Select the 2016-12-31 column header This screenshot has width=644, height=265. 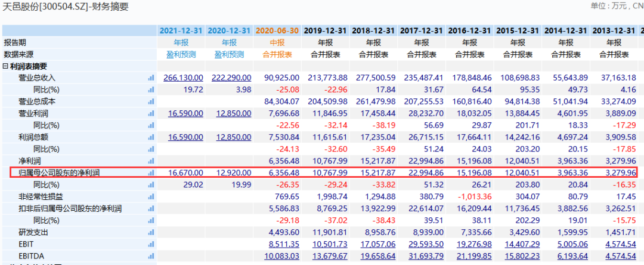[469, 31]
